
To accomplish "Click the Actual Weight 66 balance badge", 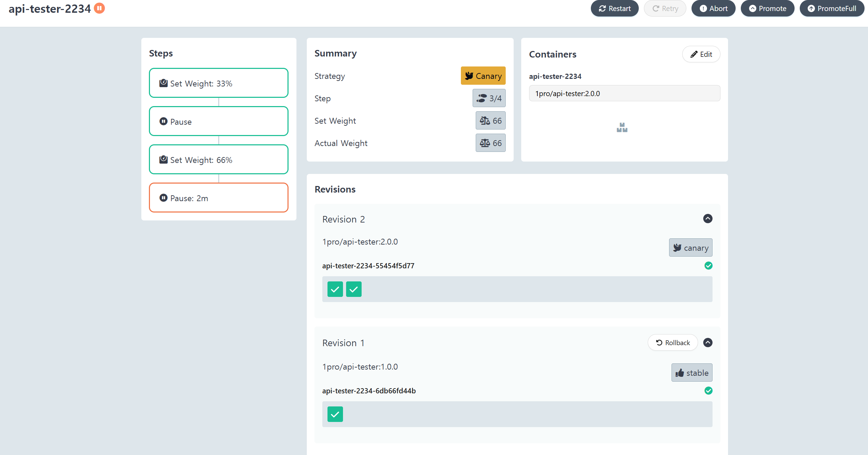I will 490,143.
